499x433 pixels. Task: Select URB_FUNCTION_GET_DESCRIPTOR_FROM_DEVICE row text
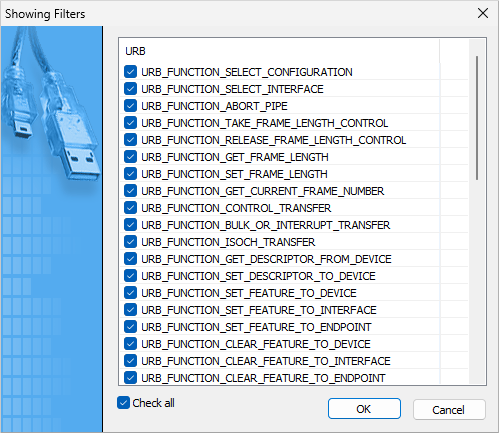(266, 259)
